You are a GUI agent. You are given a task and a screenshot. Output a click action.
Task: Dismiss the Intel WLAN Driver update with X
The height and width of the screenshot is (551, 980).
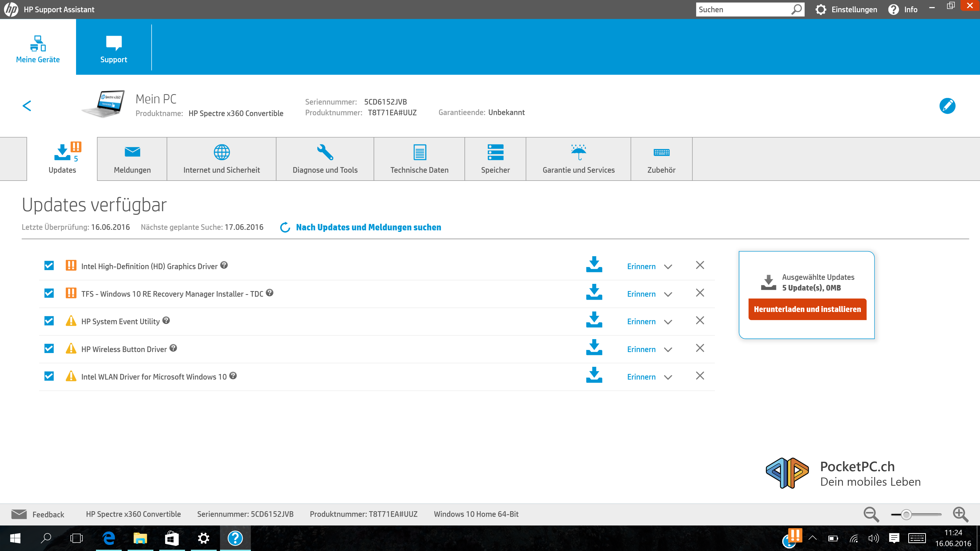point(700,376)
